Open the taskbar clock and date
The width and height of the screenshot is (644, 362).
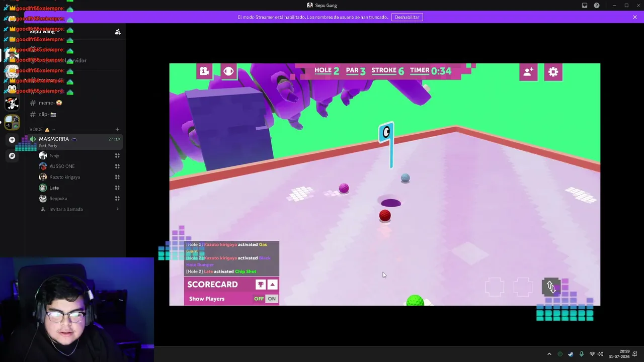(x=619, y=354)
